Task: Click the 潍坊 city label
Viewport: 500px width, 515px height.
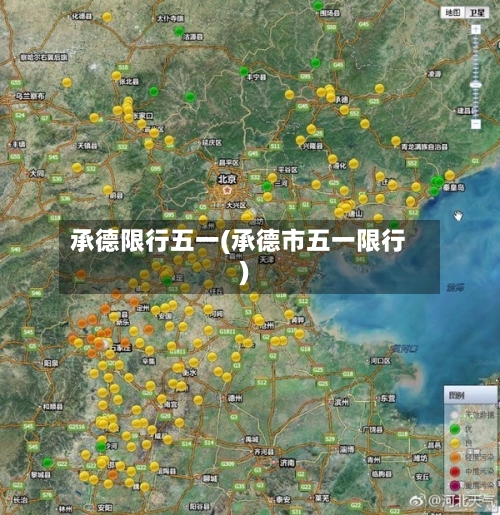Action: [420, 458]
